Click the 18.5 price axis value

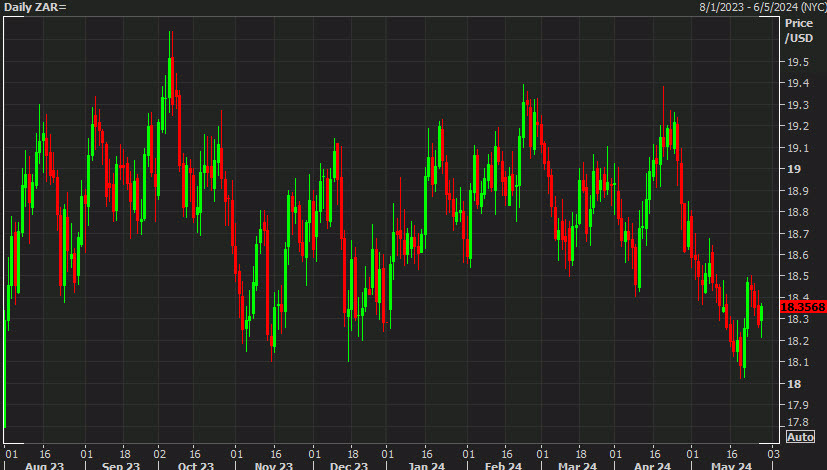point(798,276)
